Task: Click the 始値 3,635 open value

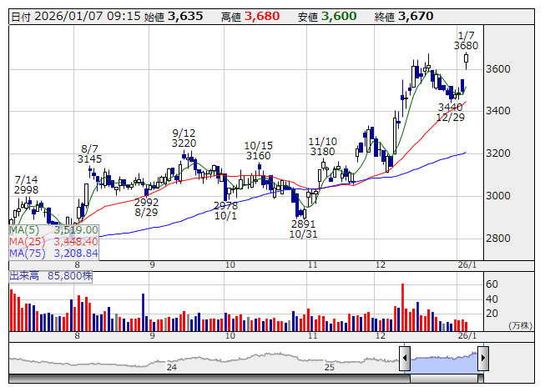Action: coord(173,17)
